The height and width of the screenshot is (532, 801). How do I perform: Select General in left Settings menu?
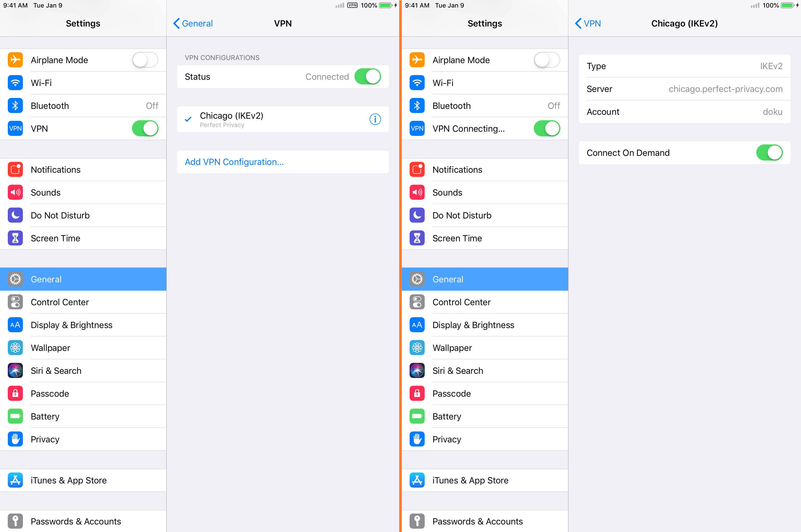click(x=83, y=279)
